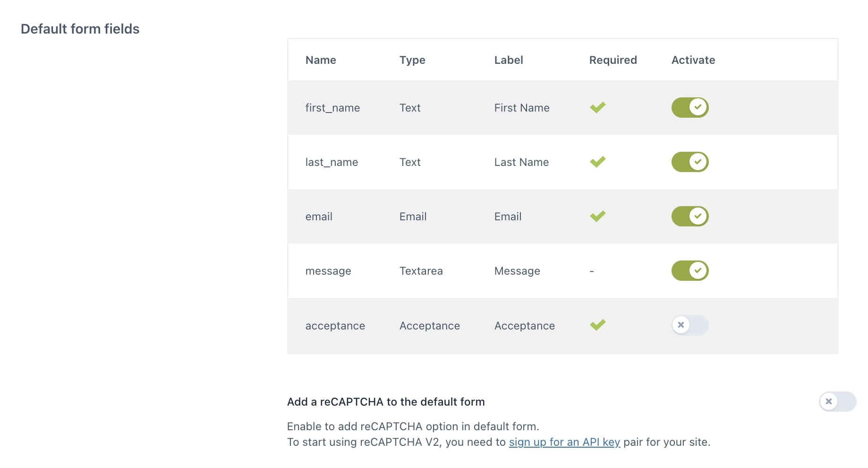This screenshot has width=868, height=468.
Task: Disable the last_name field toggle
Action: tap(690, 162)
